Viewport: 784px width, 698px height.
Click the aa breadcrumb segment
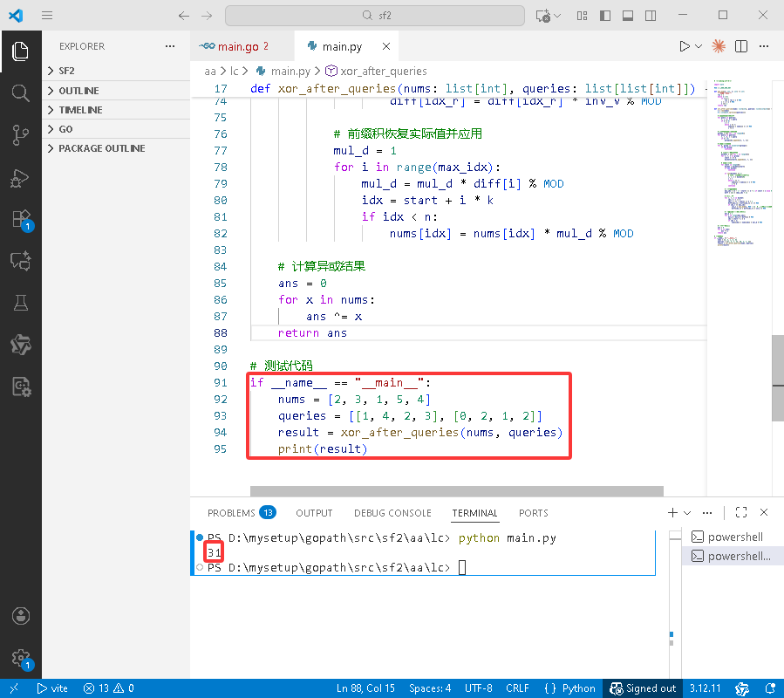(x=210, y=71)
